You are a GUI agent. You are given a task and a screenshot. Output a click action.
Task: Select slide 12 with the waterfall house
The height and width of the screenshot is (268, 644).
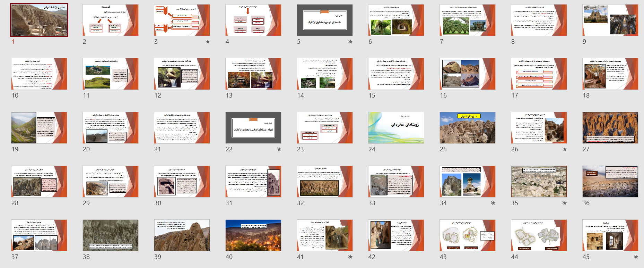(182, 74)
